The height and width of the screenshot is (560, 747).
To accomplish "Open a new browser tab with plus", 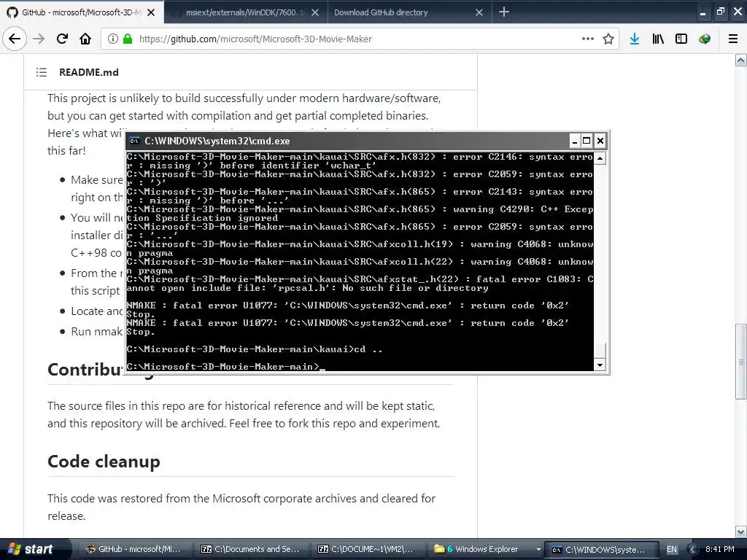I will 504,12.
